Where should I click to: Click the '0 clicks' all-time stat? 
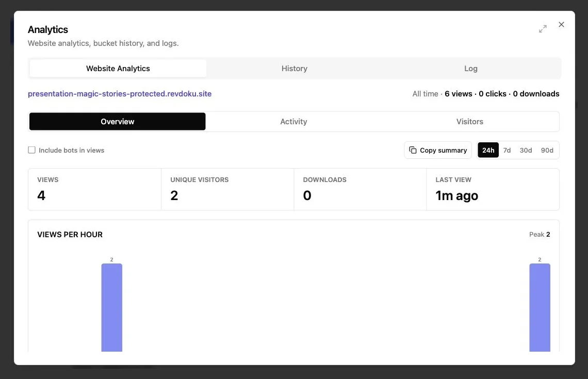pyautogui.click(x=493, y=94)
